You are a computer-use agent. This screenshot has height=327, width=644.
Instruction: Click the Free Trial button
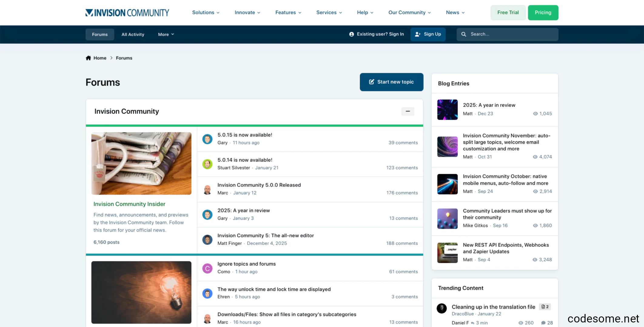click(x=508, y=13)
